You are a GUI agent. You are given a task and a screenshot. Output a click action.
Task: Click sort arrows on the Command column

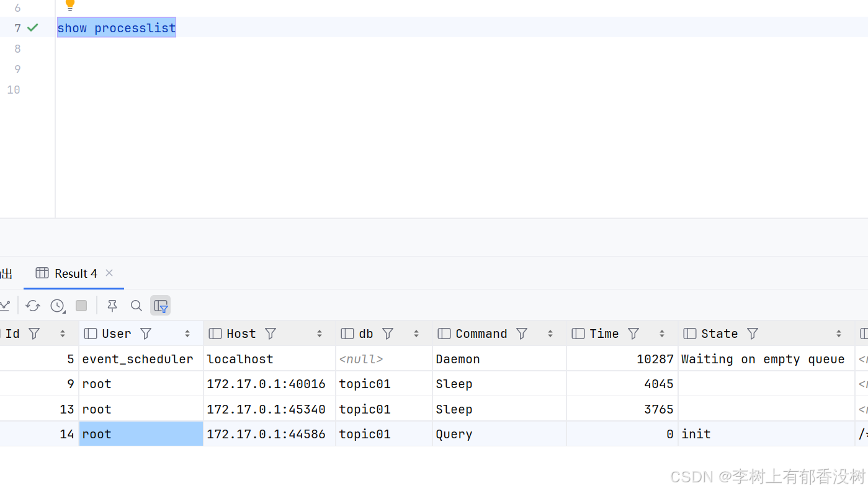point(550,334)
